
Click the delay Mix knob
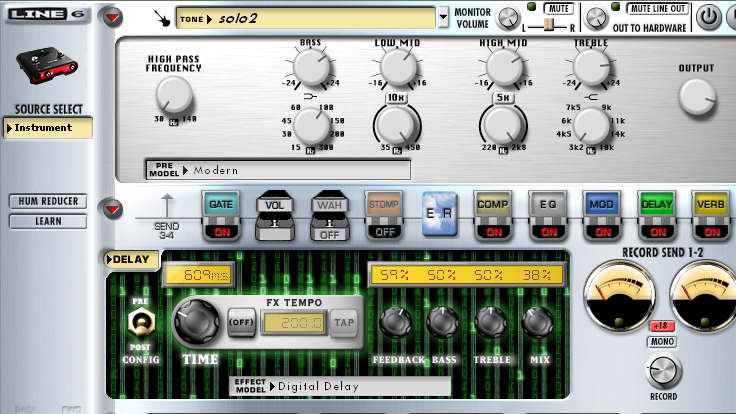pos(538,323)
